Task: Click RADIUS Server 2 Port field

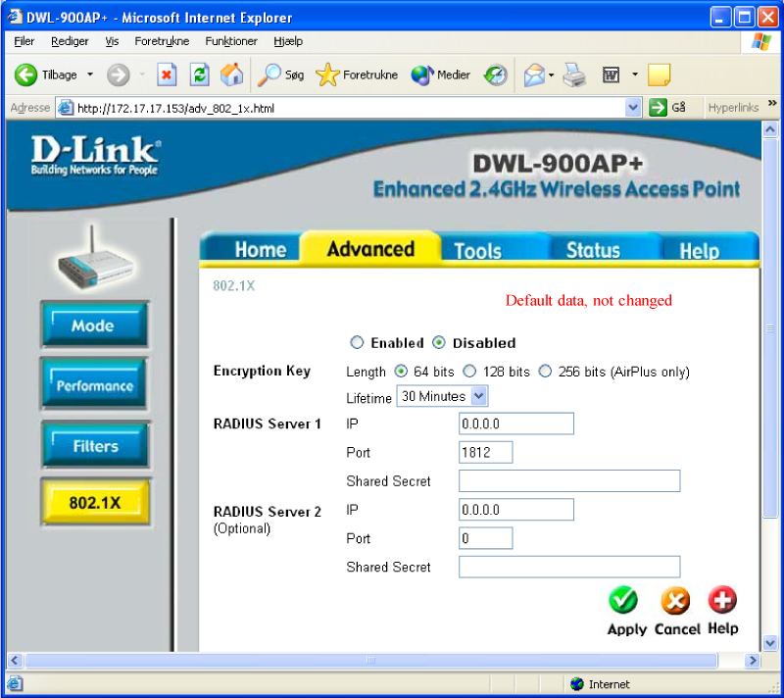Action: pyautogui.click(x=485, y=538)
